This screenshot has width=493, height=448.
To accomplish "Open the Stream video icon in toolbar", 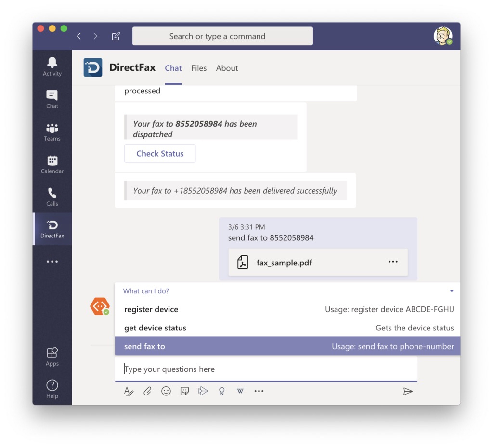I will (x=203, y=391).
